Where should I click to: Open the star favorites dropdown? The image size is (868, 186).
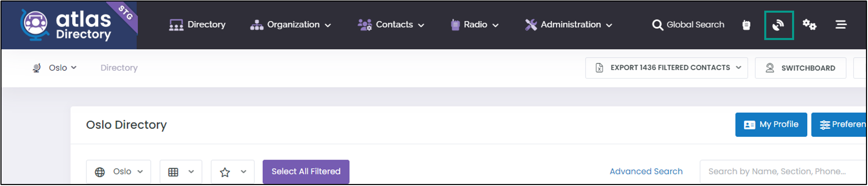232,172
